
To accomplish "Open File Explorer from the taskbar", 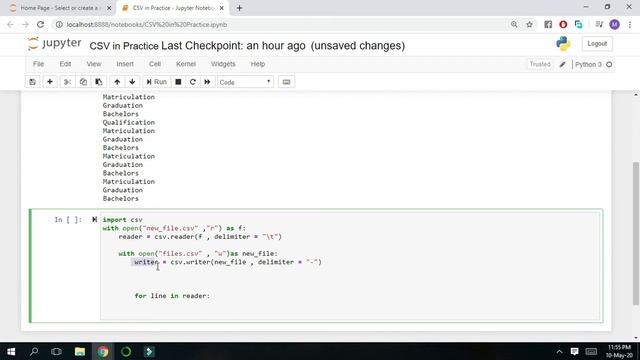I will coord(80,351).
